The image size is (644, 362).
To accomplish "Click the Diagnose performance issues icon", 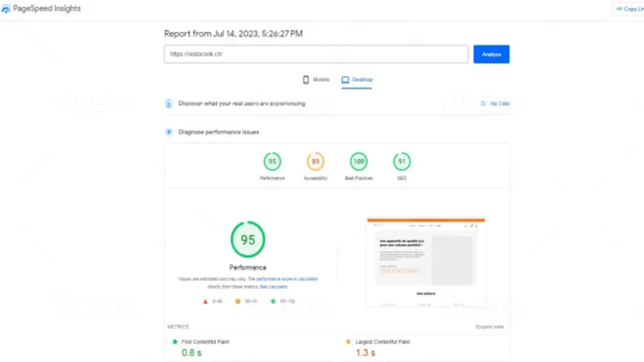I will tap(169, 132).
